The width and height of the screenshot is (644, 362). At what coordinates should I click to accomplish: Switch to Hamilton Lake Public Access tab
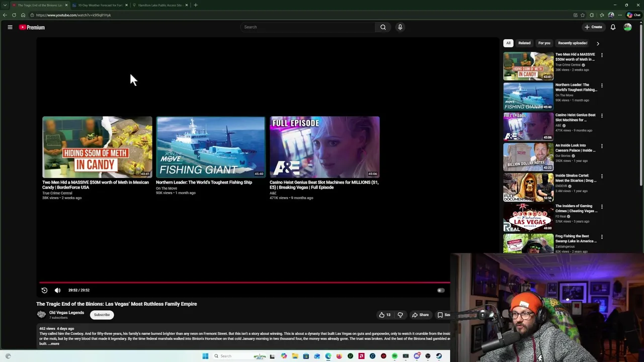pyautogui.click(x=160, y=5)
